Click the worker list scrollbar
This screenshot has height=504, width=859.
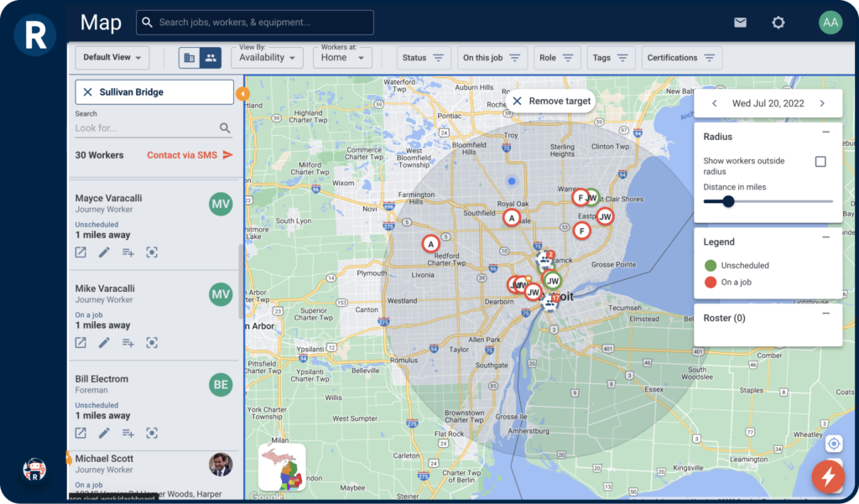[x=241, y=282]
